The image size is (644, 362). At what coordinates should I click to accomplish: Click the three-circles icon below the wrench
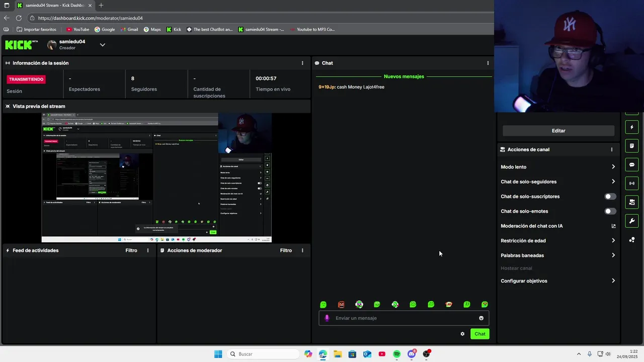click(632, 240)
